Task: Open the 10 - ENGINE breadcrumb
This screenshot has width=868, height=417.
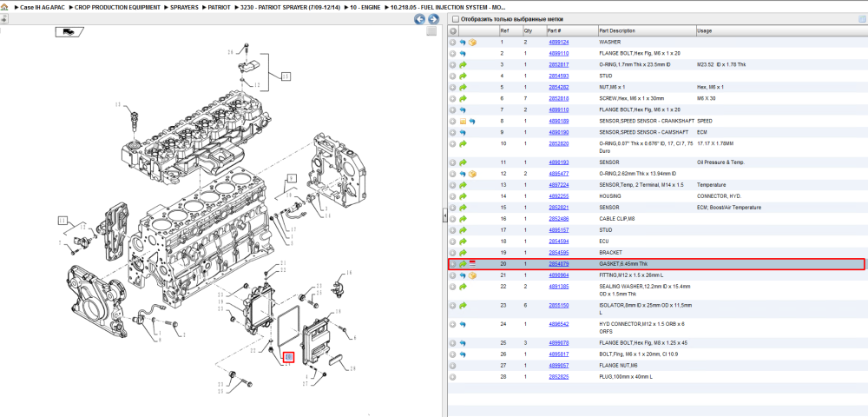Action: click(x=365, y=9)
